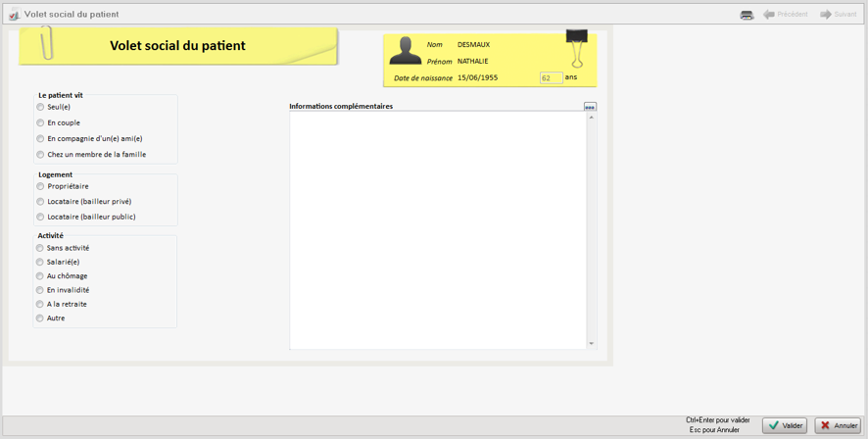This screenshot has width=868, height=439.
Task: Go to the previous page with Précédent
Action: coord(786,15)
